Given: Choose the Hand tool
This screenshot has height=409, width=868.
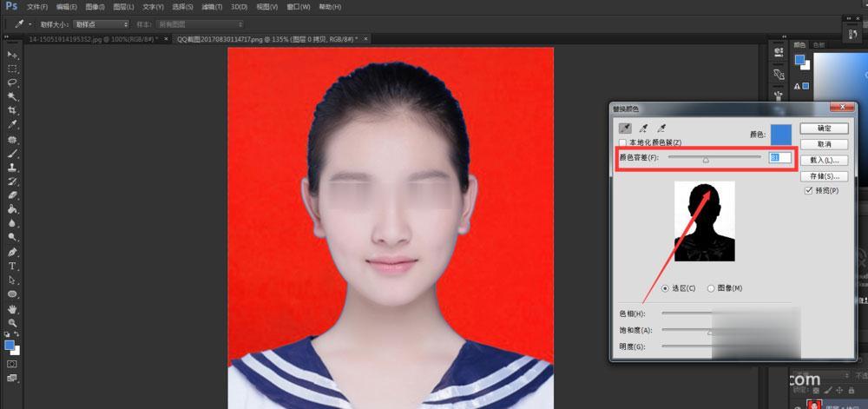Looking at the screenshot, I should pos(12,309).
